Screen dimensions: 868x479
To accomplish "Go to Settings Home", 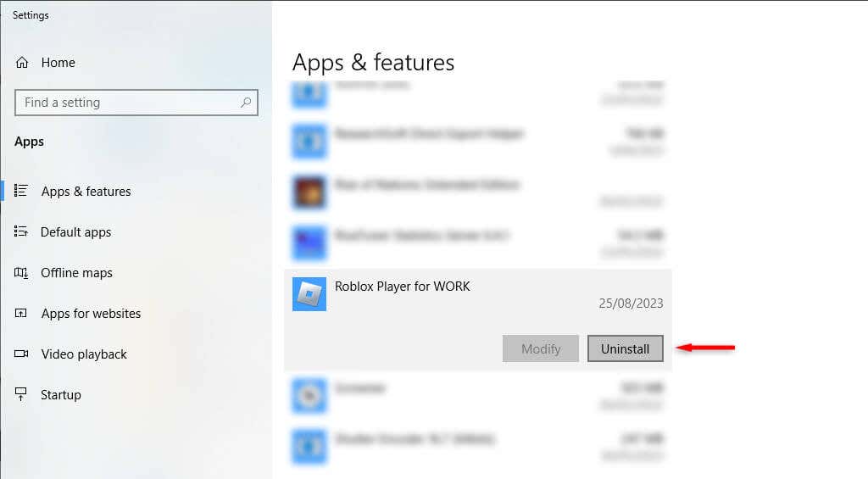I will [x=58, y=63].
